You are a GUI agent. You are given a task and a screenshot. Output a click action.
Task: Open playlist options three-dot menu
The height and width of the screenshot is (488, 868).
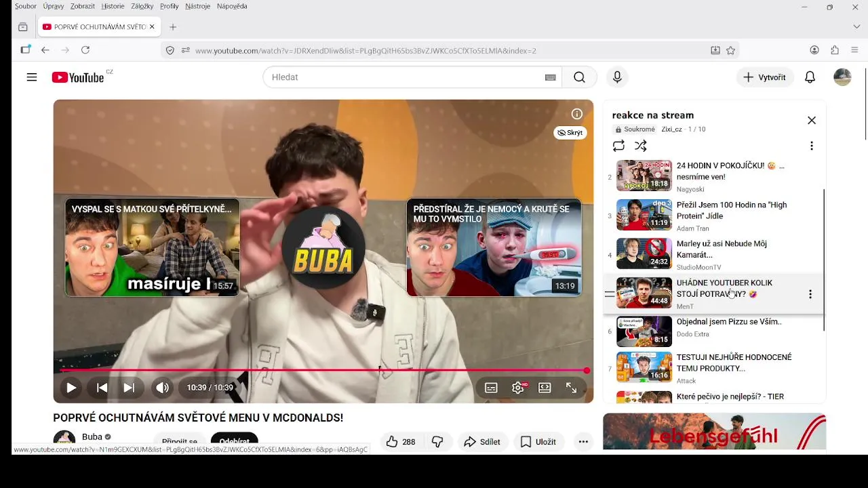pos(812,146)
